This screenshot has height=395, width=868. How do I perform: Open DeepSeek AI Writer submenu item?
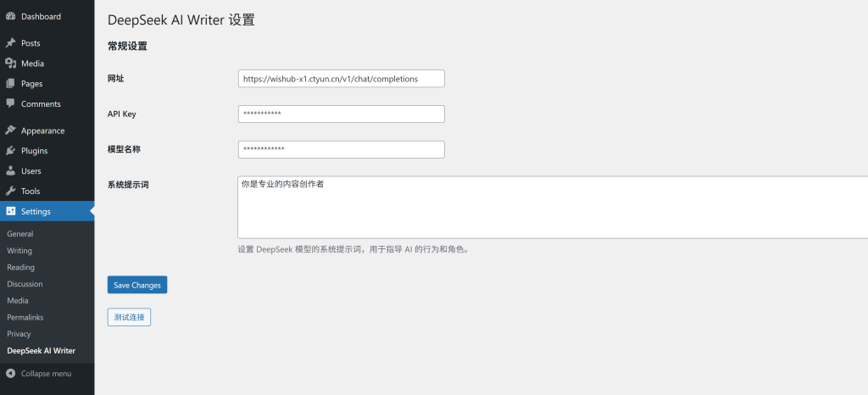(41, 351)
